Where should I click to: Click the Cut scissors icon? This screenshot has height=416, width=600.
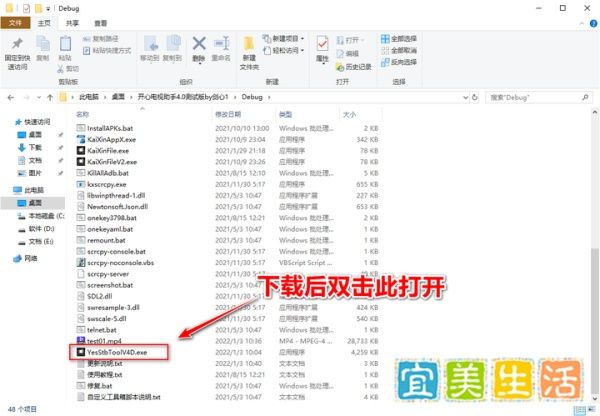[60, 69]
